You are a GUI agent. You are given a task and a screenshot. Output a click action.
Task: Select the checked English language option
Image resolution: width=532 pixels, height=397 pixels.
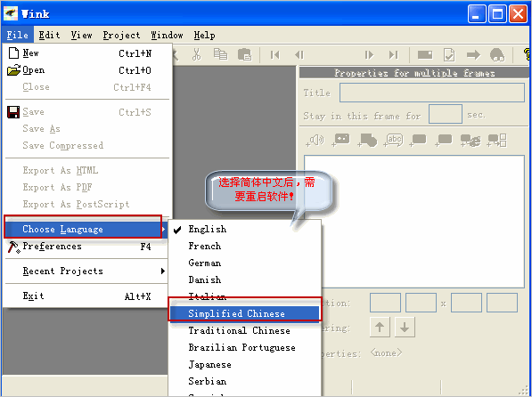click(244, 229)
